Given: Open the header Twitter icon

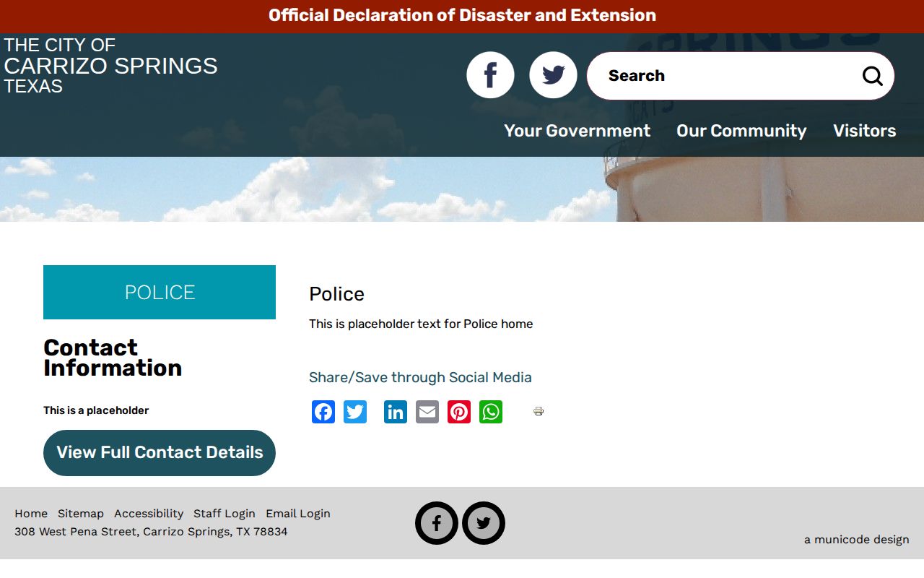Looking at the screenshot, I should point(553,75).
